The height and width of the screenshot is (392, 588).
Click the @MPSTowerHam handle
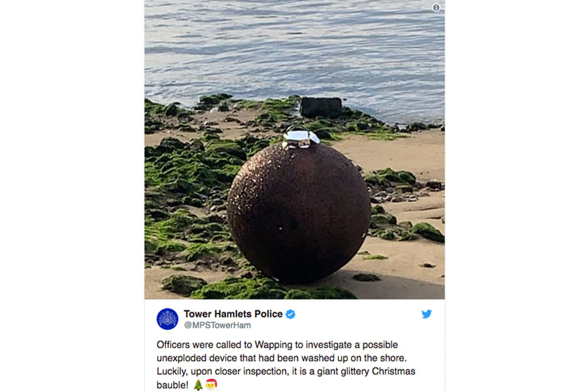click(218, 325)
